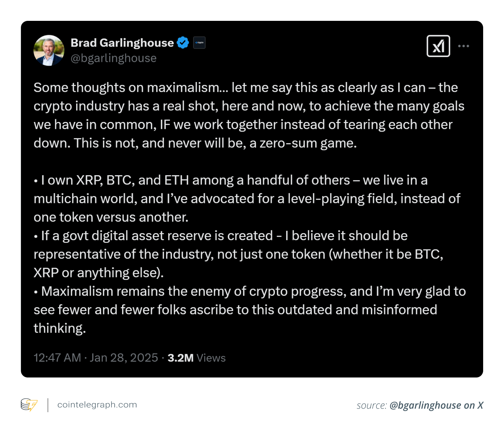Click the Jan 28, 2025 timestamp
Image resolution: width=504 pixels, height=433 pixels.
124,358
